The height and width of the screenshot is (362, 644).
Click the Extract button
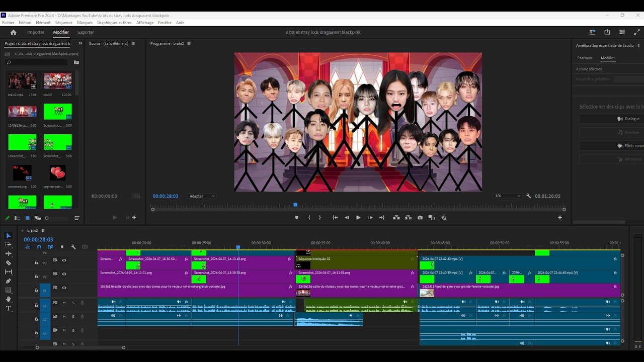(x=408, y=218)
